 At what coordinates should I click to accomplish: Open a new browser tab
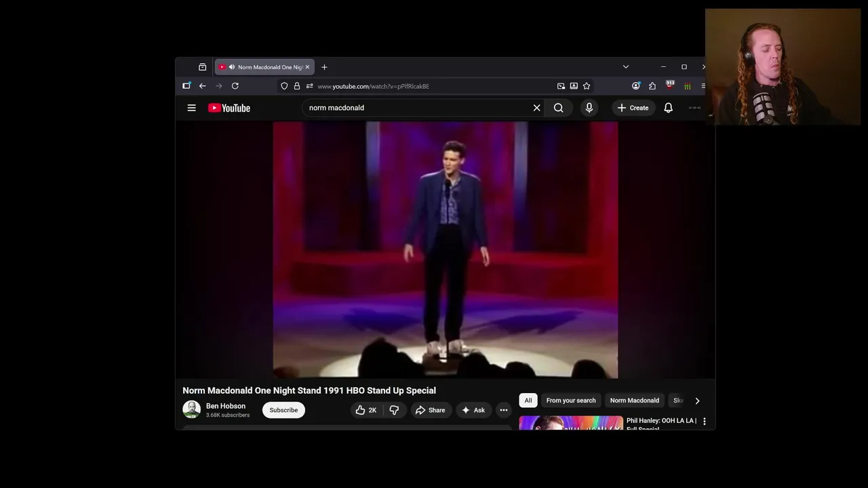pyautogui.click(x=324, y=67)
